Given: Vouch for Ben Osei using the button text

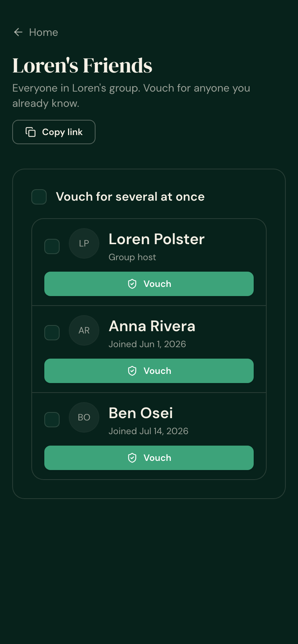Looking at the screenshot, I should [157, 458].
